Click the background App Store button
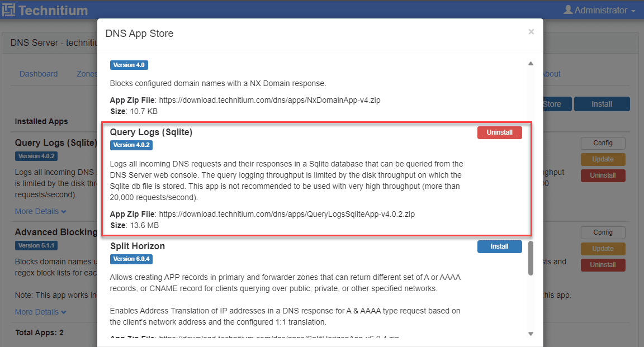 [557, 104]
